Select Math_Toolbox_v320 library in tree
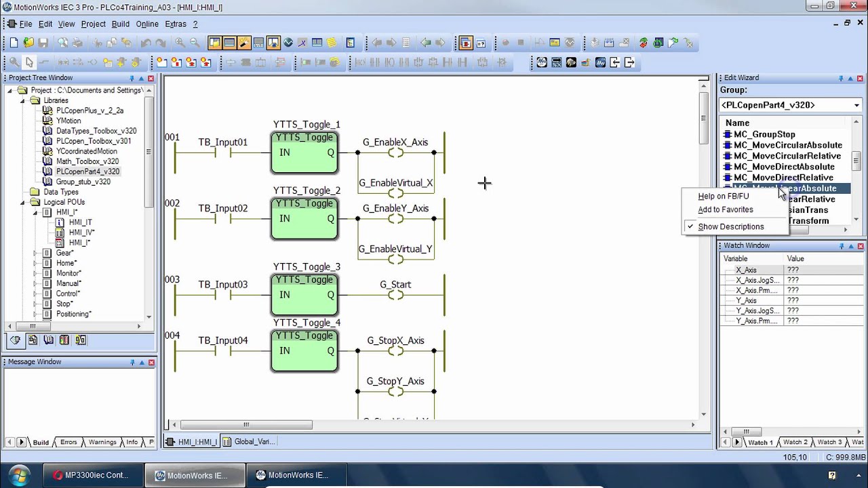Screen dimensions: 868x488 (87, 161)
